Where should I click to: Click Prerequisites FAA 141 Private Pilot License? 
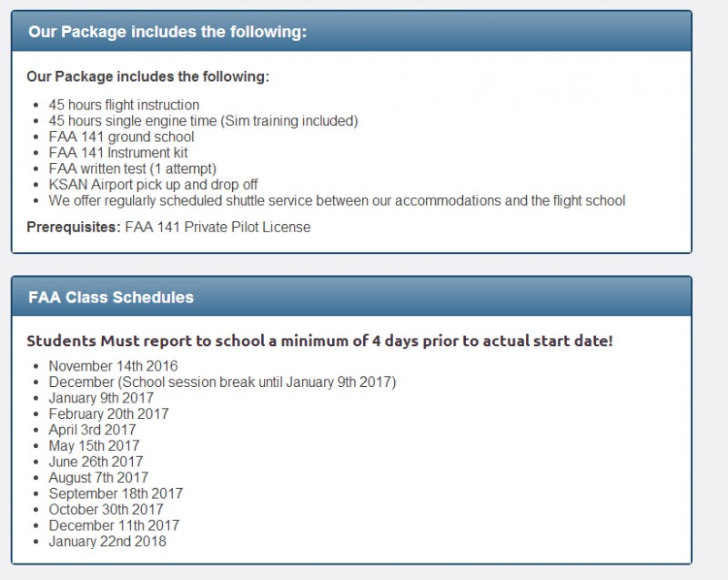point(168,227)
